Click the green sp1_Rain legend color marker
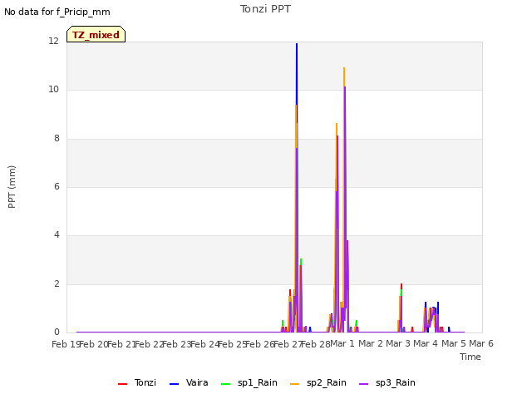532x399 pixels. pyautogui.click(x=225, y=384)
